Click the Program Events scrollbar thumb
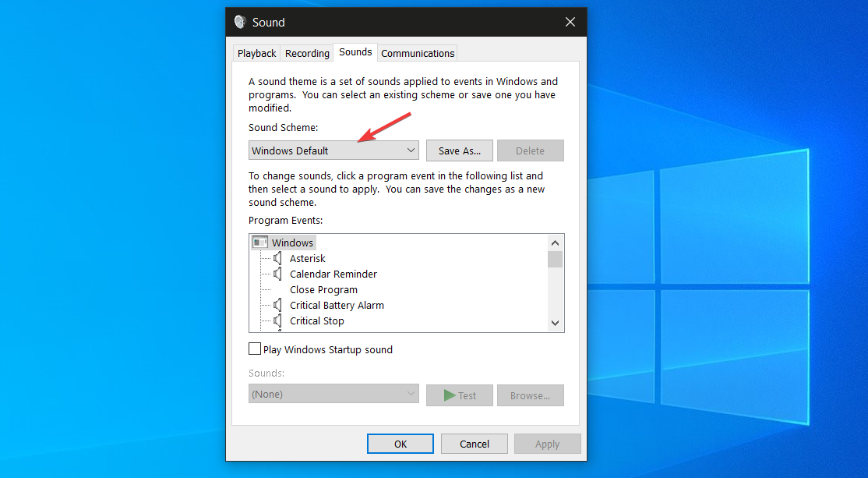The height and width of the screenshot is (478, 868). [x=556, y=259]
